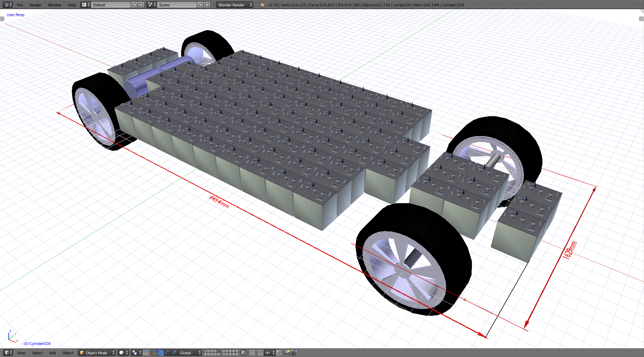Open the Add menu in 3D view header
This screenshot has height=357, width=644.
[52, 353]
